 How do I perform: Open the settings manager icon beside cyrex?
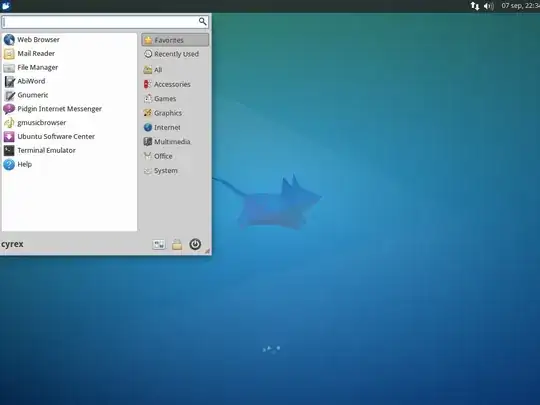[159, 244]
